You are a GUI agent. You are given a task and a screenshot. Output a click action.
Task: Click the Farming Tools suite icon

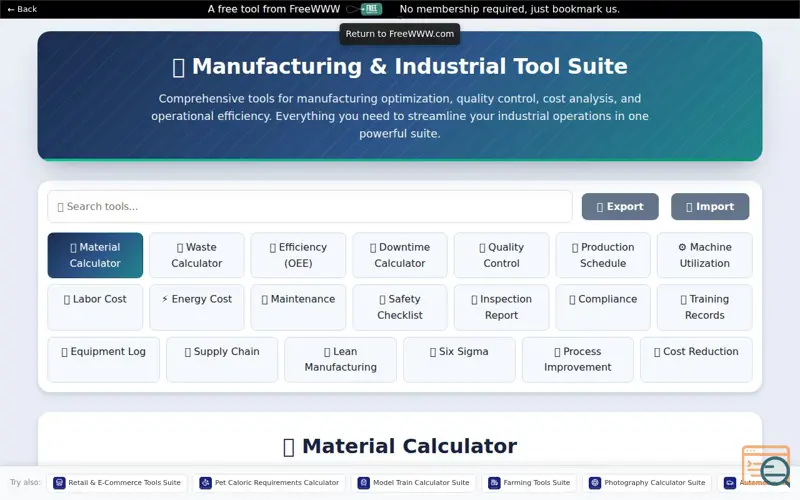pos(494,483)
